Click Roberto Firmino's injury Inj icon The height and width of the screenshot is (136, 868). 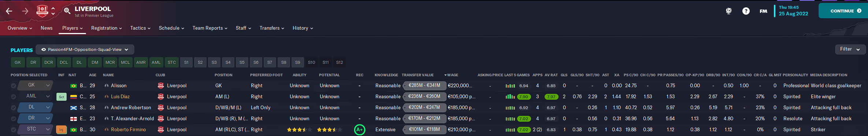tap(61, 129)
